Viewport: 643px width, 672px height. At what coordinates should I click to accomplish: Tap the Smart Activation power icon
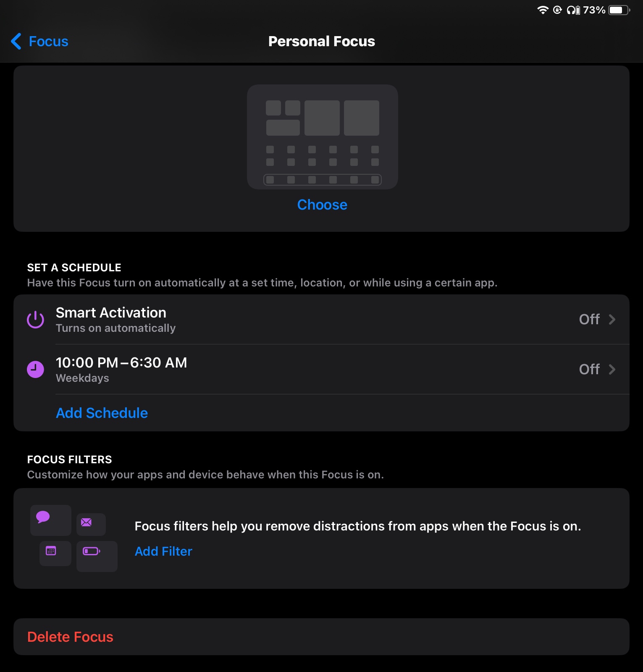(35, 320)
